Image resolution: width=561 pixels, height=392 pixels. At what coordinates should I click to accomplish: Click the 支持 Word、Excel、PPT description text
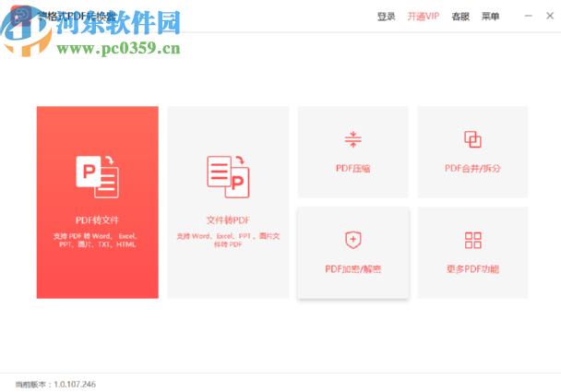pos(228,240)
